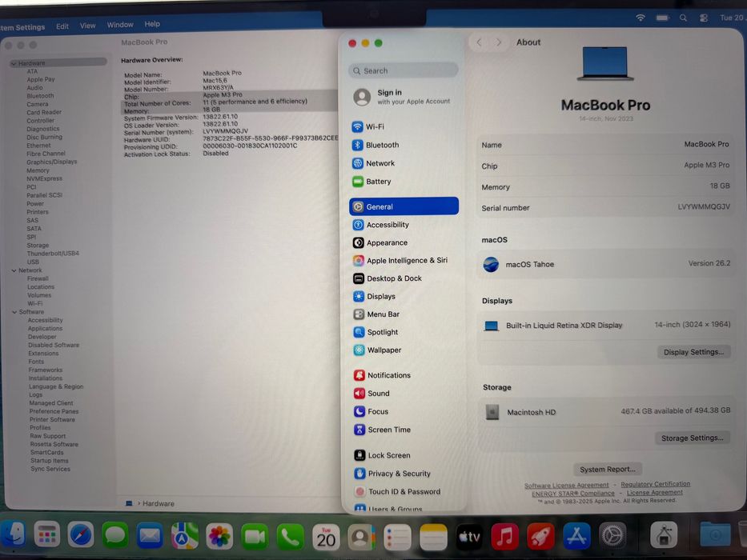The image size is (747, 560).
Task: Open Spotlight search icon in menu bar
Action: pyautogui.click(x=683, y=18)
